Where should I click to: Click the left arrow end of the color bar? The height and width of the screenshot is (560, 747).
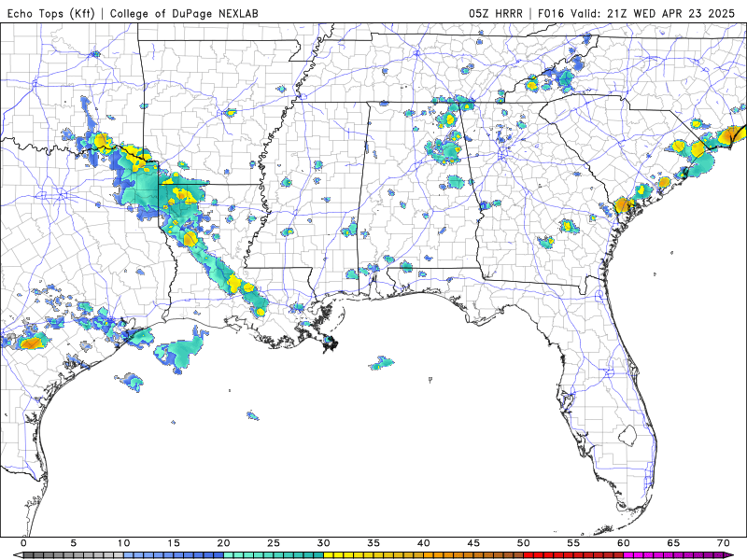tap(18, 555)
